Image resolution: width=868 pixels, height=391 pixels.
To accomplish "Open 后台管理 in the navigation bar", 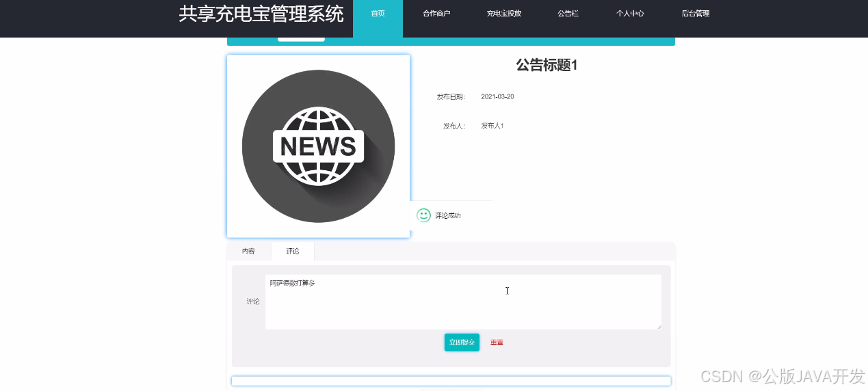I will [696, 14].
